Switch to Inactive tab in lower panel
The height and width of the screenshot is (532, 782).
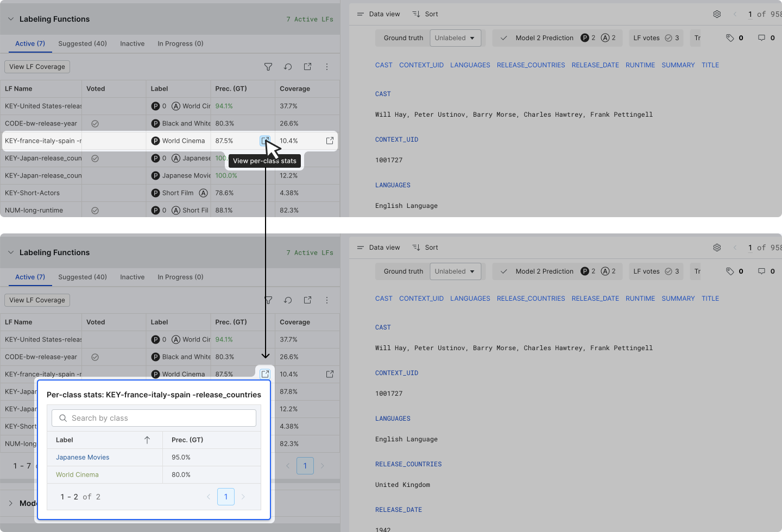133,277
